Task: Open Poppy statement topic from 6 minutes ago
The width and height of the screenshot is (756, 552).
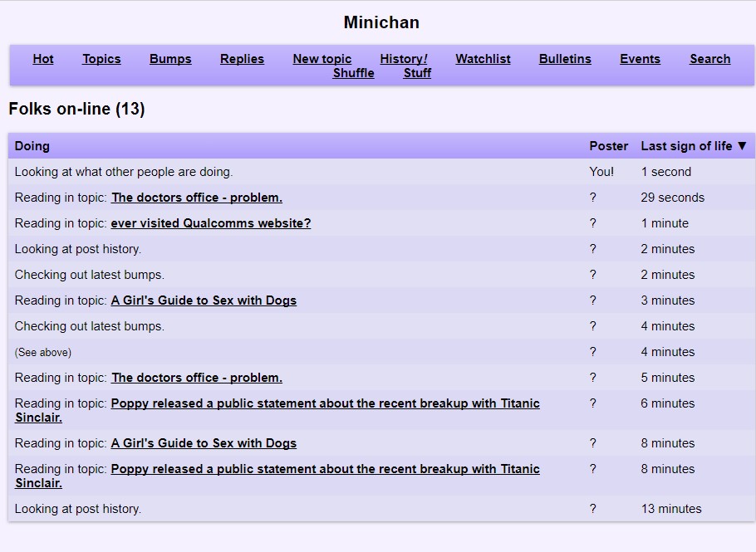Action: 325,403
